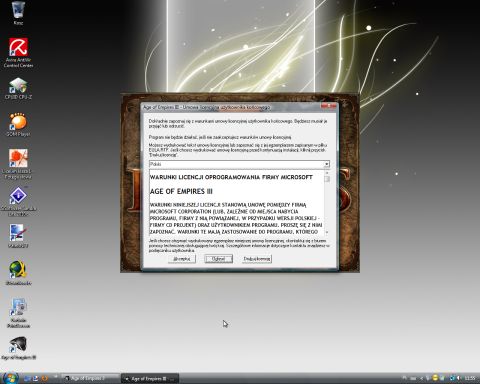480x384 pixels.
Task: Click the orange quick launch icon in taskbar
Action: (x=44, y=378)
